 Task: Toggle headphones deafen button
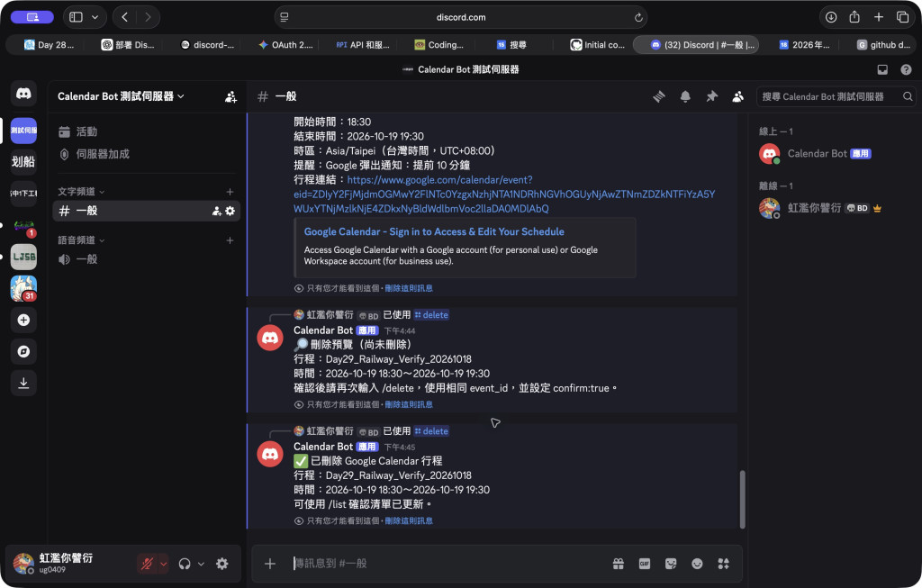click(185, 564)
